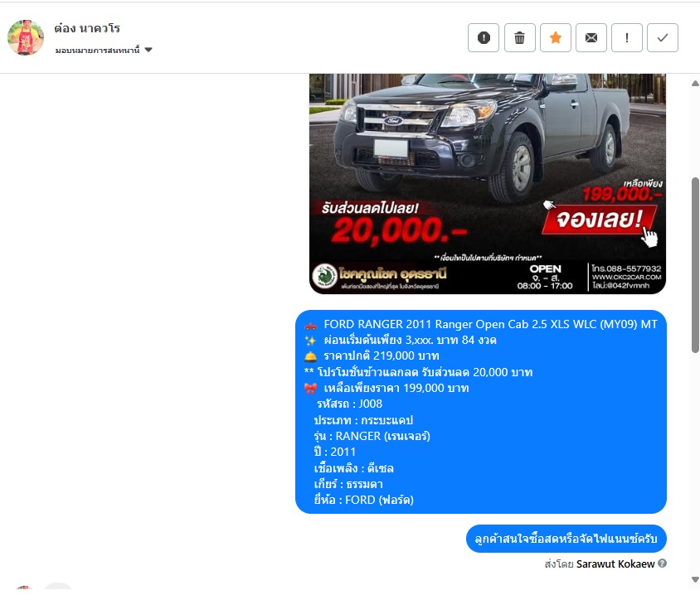Open customer name ต่อง นาควโร
The width and height of the screenshot is (700, 595).
pyautogui.click(x=87, y=28)
